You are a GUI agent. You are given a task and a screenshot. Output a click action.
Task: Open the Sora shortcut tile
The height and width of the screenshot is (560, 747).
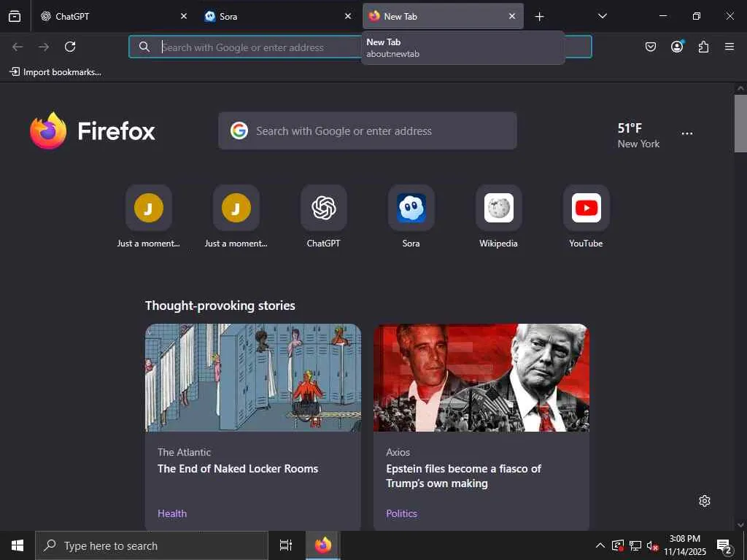pos(411,217)
